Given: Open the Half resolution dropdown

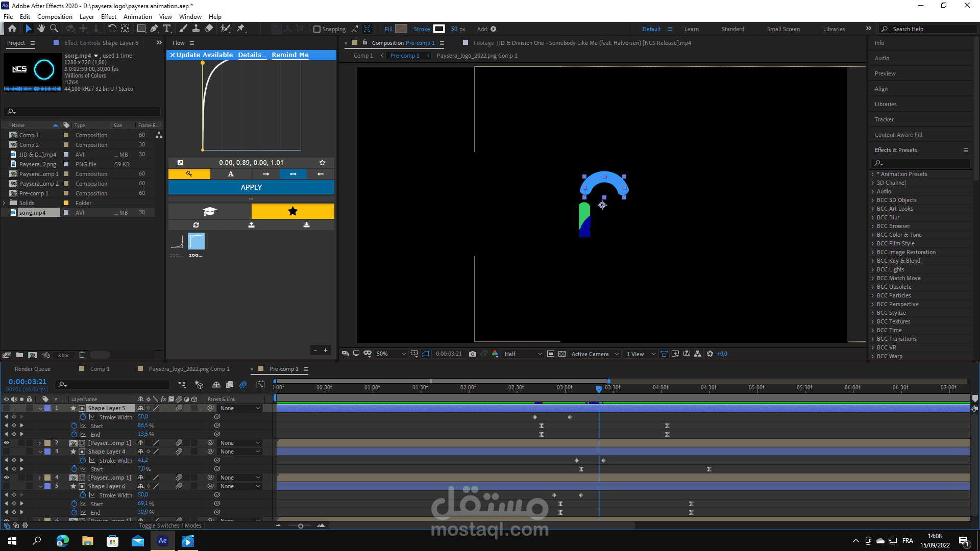Looking at the screenshot, I should [523, 354].
